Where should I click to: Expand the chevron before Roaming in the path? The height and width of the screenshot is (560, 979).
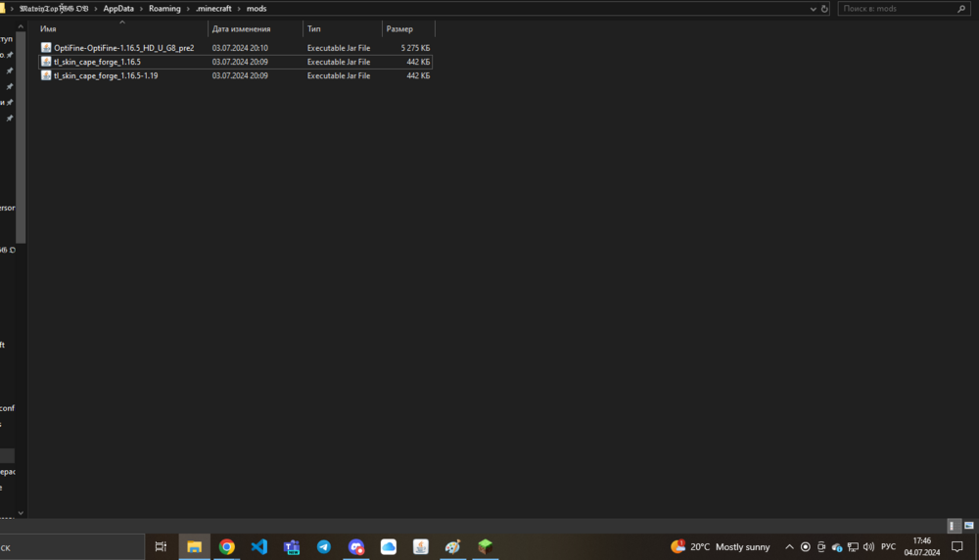tap(141, 9)
